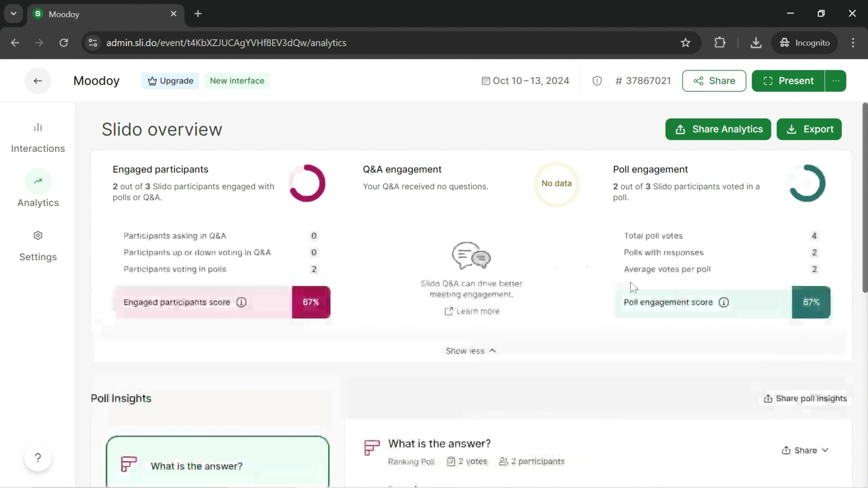Open the more options menu next to Present
868x488 pixels.
coord(836,81)
